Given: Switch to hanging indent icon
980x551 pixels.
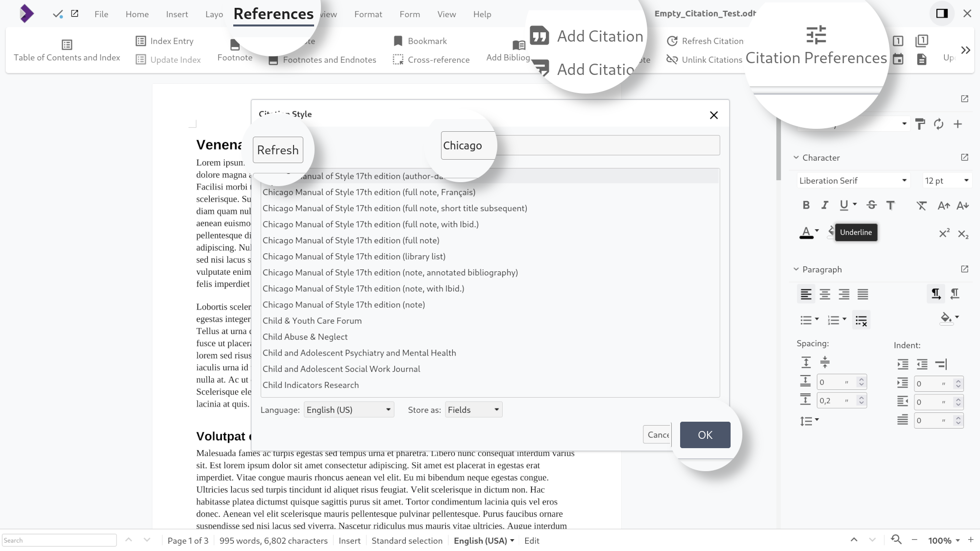Looking at the screenshot, I should (x=941, y=364).
